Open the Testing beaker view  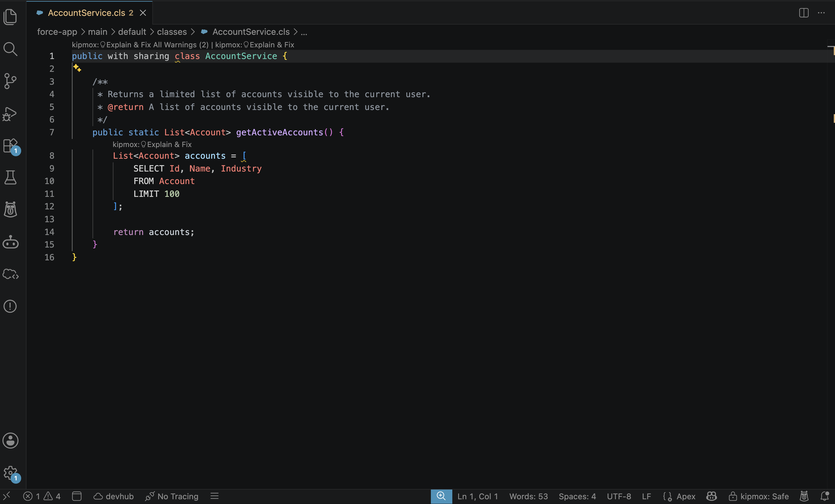[x=10, y=177]
